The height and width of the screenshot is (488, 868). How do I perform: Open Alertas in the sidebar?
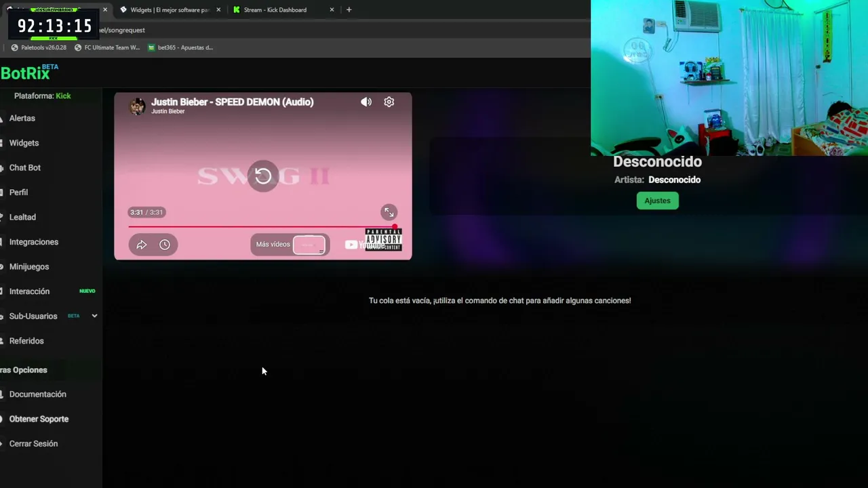pyautogui.click(x=22, y=118)
